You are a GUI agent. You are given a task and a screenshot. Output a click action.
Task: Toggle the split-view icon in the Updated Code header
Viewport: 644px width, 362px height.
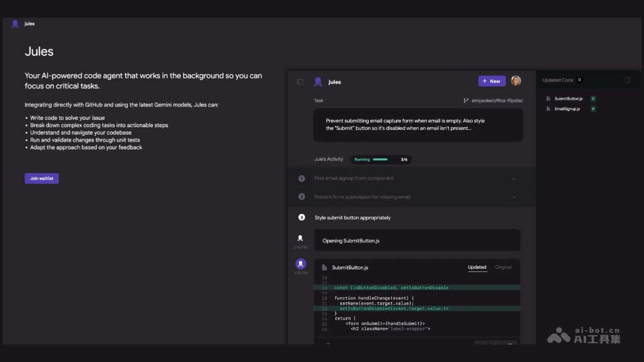click(x=627, y=79)
